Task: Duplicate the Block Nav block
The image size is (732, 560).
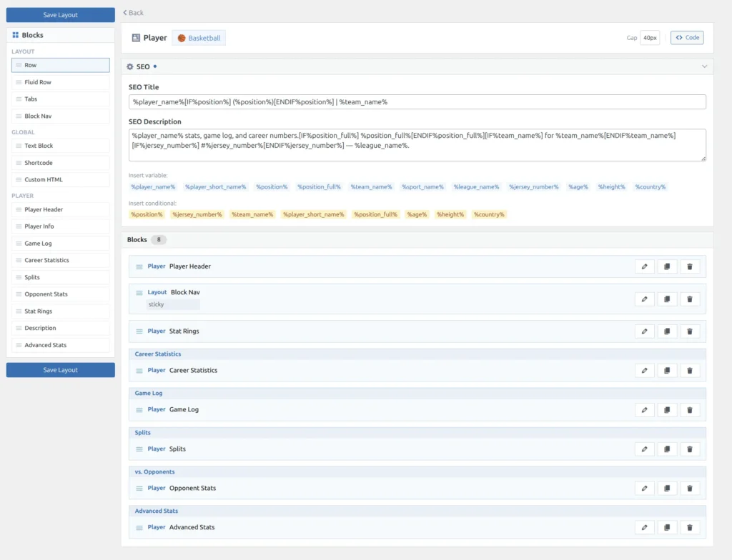Action: 667,299
